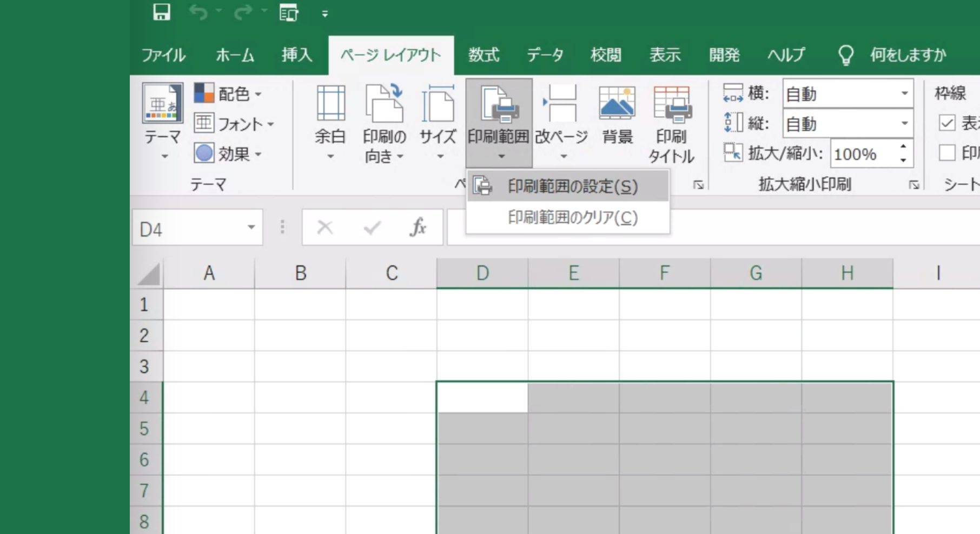Select the ページ レイアウト tab
This screenshot has height=534, width=980.
pos(391,55)
